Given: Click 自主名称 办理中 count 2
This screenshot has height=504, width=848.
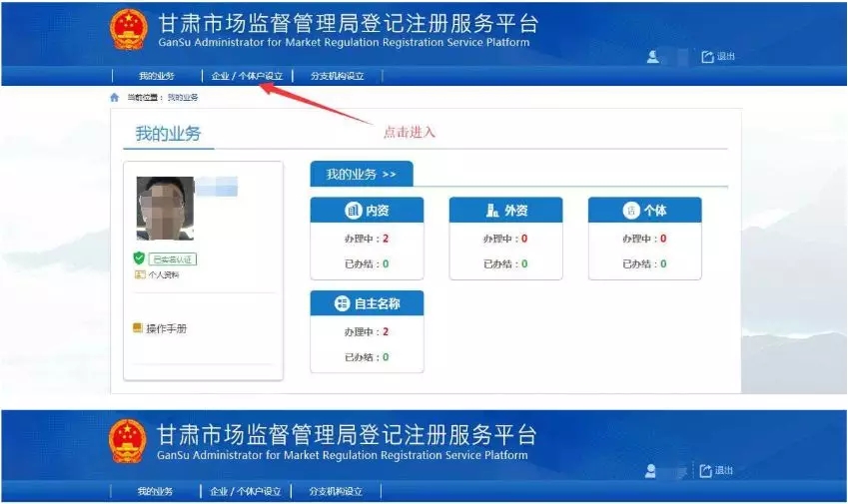Looking at the screenshot, I should point(386,331).
